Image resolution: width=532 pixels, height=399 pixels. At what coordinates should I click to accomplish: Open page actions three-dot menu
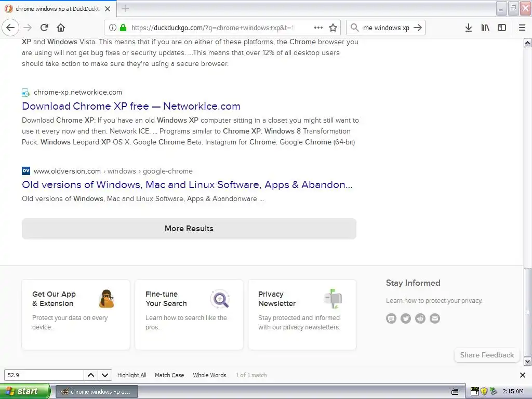coord(318,28)
